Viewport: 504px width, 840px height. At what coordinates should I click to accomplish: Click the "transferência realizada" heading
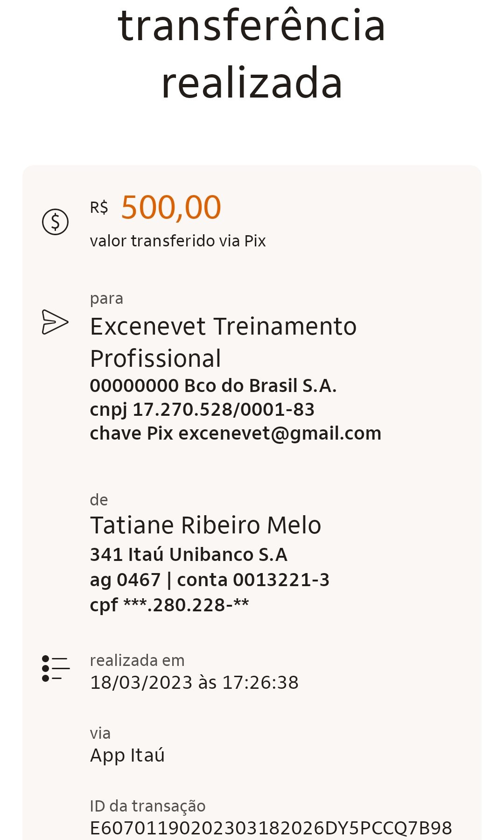(252, 54)
